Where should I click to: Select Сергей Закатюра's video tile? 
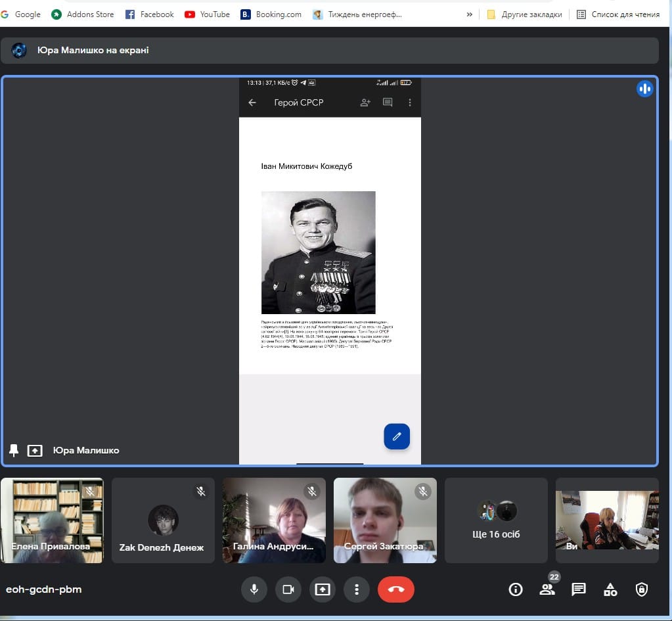(x=385, y=520)
